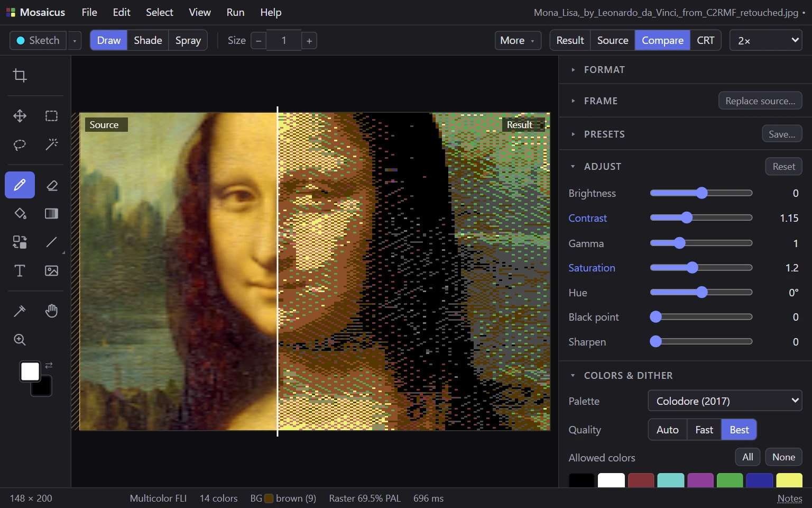Select the Replace color tool
This screenshot has width=812, height=508.
coord(20,242)
